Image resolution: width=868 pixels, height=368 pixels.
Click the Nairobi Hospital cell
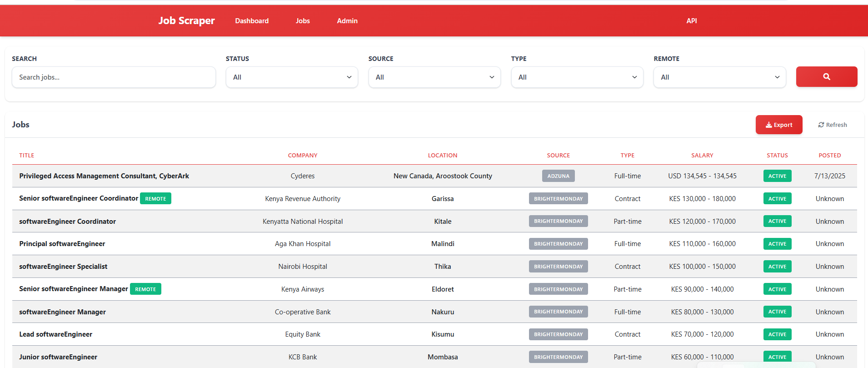pyautogui.click(x=303, y=267)
